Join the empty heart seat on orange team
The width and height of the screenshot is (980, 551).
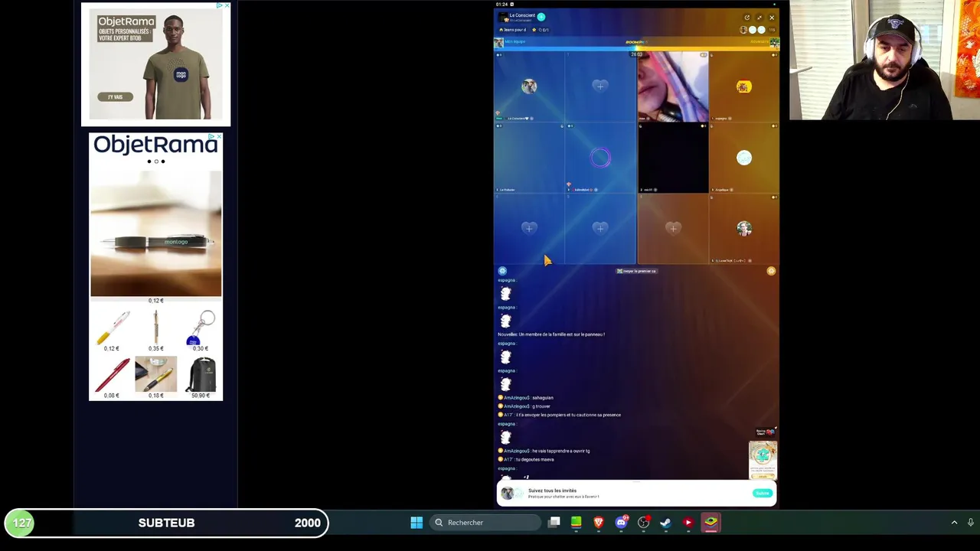(x=673, y=228)
